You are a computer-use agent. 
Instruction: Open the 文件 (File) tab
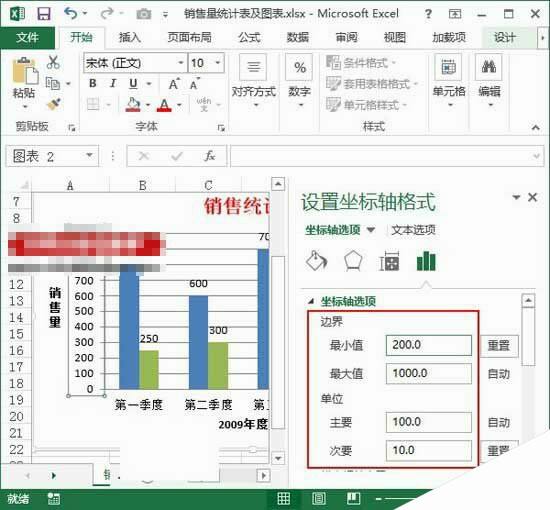(x=27, y=37)
